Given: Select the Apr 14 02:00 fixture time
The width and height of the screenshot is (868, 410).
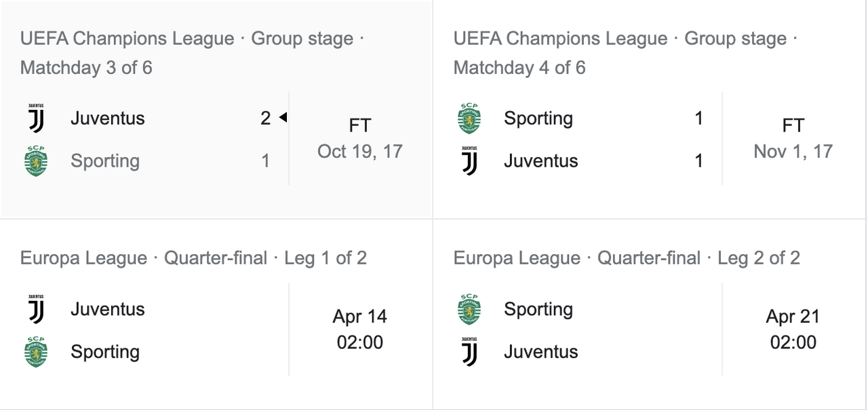Looking at the screenshot, I should pyautogui.click(x=360, y=329).
